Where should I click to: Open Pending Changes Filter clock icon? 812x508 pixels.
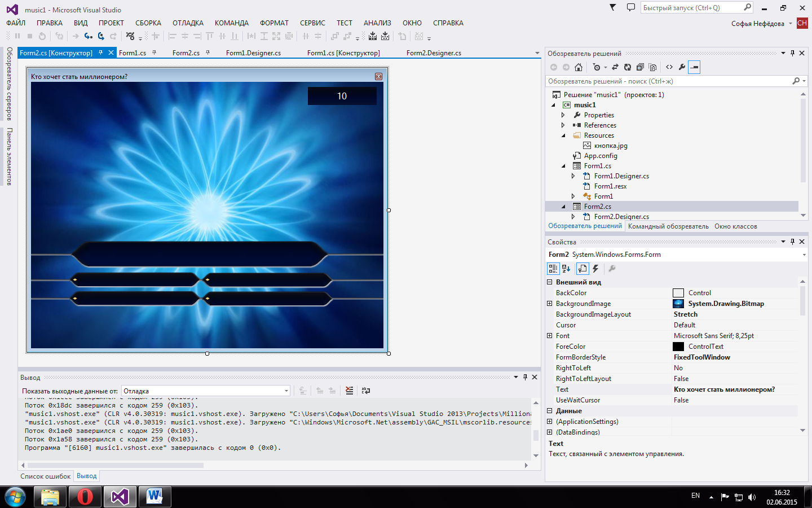click(x=597, y=67)
